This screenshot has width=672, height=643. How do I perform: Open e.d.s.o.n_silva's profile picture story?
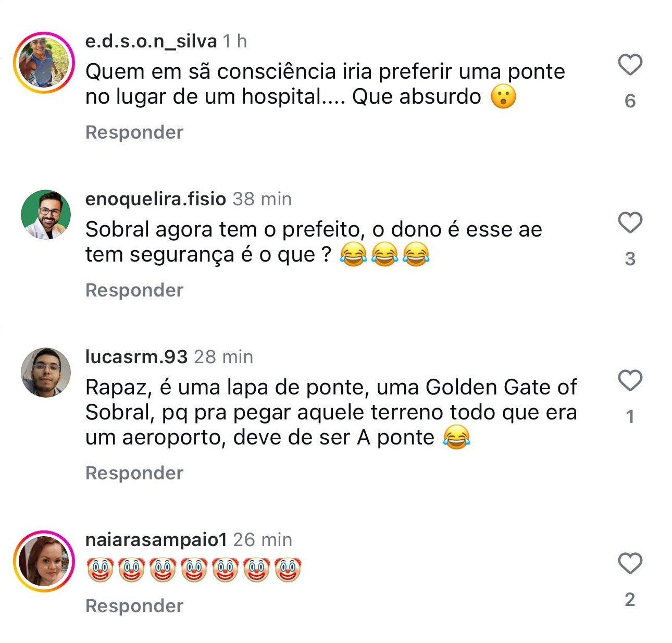click(44, 63)
